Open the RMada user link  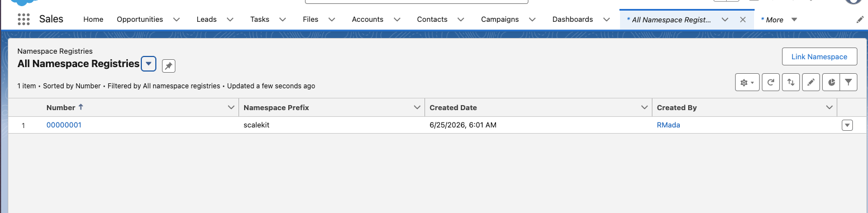pos(668,125)
